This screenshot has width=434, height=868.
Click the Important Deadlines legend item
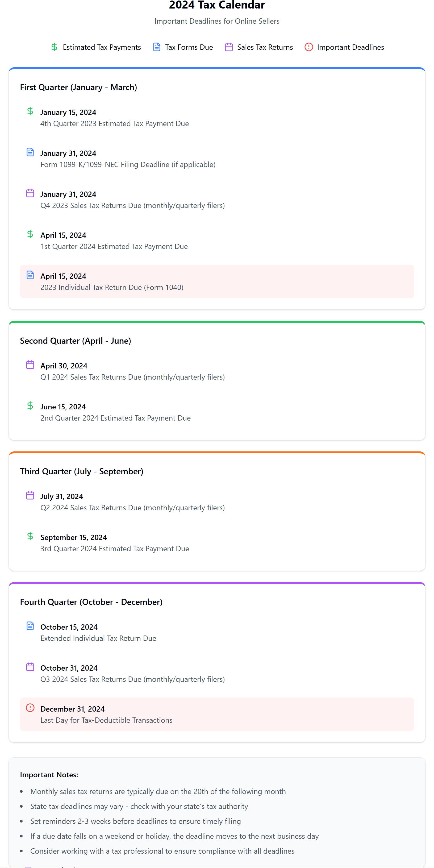point(350,47)
